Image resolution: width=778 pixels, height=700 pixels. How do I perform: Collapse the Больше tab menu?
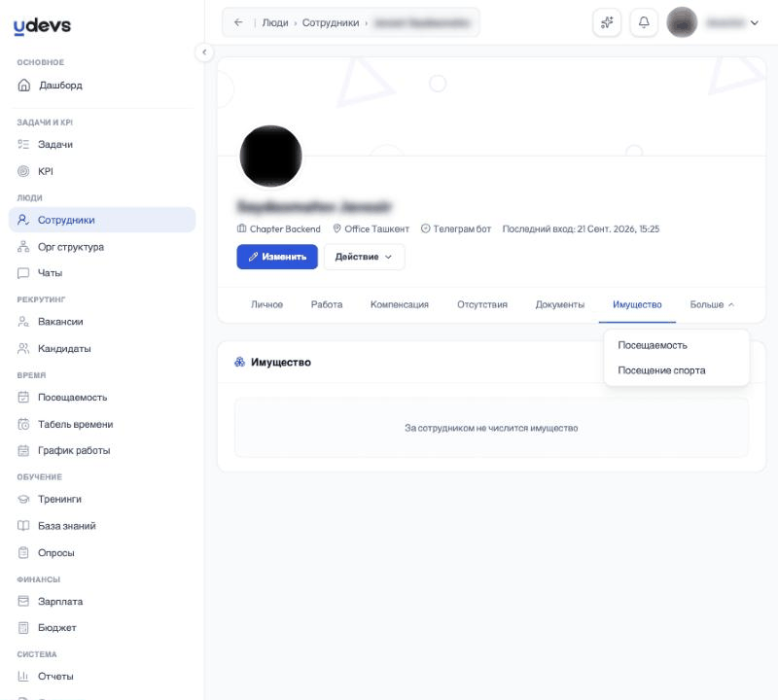click(x=712, y=304)
